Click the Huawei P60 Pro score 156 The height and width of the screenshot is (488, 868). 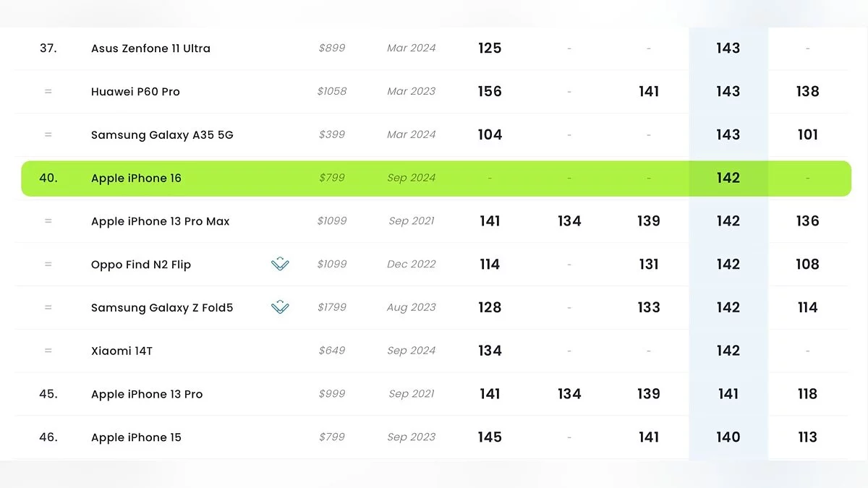490,92
